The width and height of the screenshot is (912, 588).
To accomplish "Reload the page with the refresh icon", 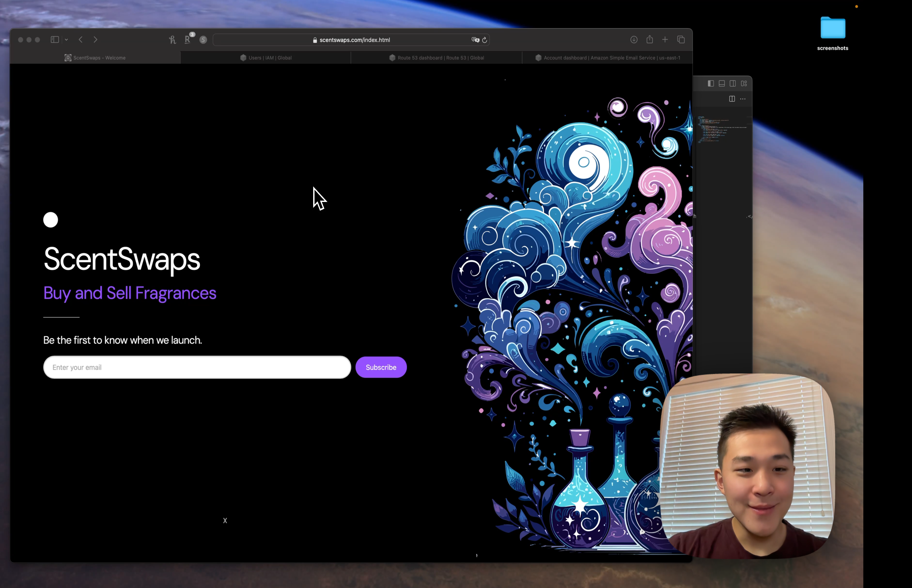I will coord(485,40).
